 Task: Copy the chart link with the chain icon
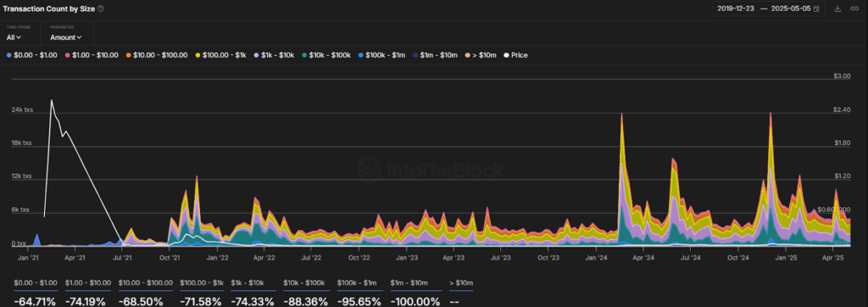(x=854, y=8)
